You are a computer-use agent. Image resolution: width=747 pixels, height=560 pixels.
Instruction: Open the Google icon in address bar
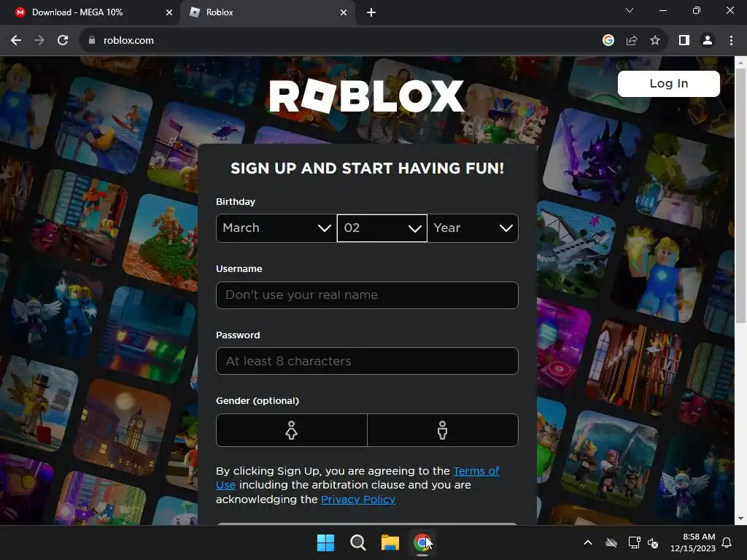pyautogui.click(x=608, y=41)
